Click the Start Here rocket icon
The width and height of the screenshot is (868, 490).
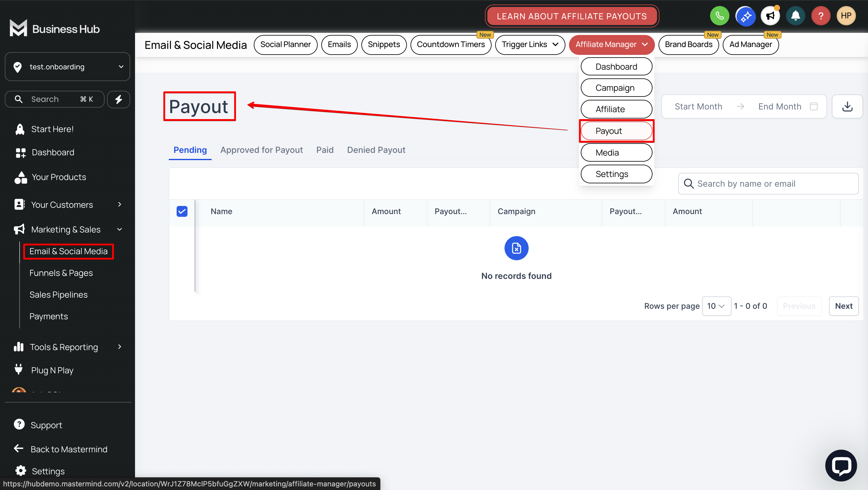click(20, 129)
